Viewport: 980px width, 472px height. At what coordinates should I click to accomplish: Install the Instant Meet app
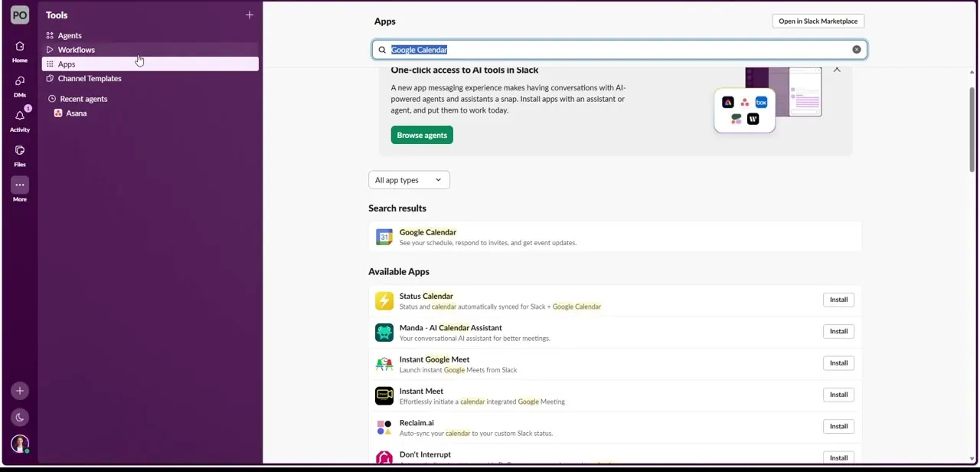tap(838, 395)
